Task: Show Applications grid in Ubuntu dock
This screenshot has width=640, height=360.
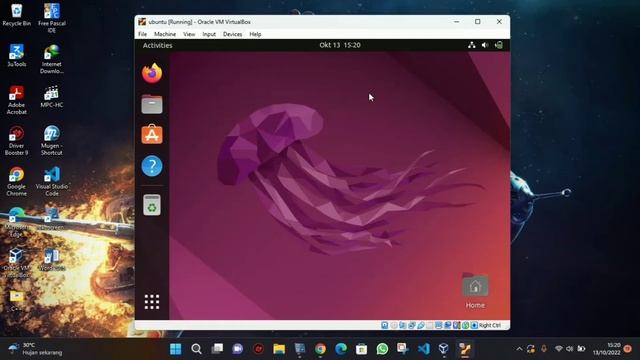Action: [x=152, y=302]
